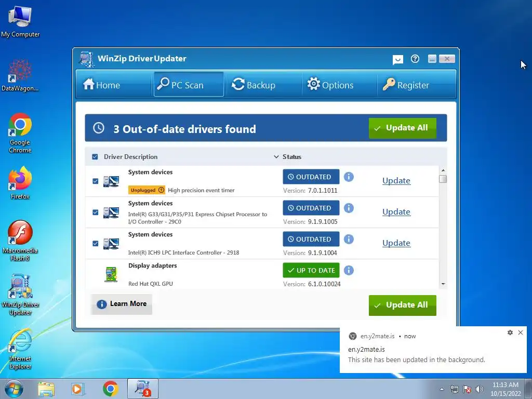Open WinZip Driver Updater desktop shortcut

pos(20,295)
